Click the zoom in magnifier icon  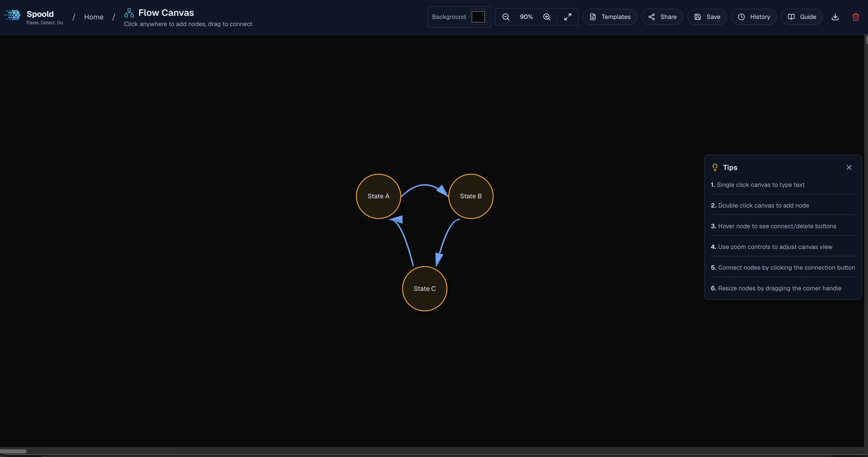tap(547, 17)
